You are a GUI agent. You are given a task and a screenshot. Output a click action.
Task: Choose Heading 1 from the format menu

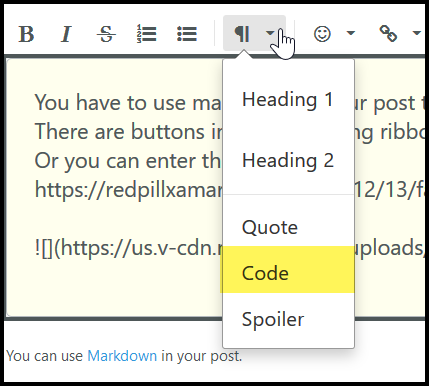288,100
